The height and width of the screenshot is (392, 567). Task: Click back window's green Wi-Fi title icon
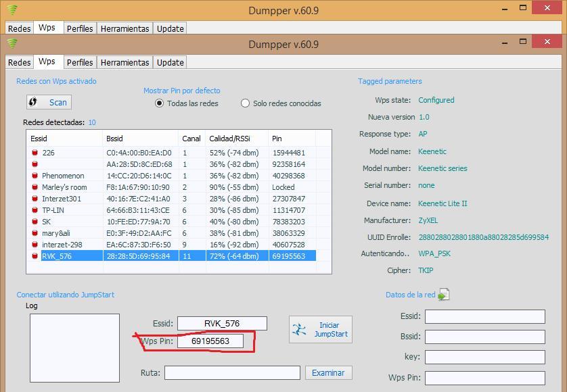(x=12, y=9)
